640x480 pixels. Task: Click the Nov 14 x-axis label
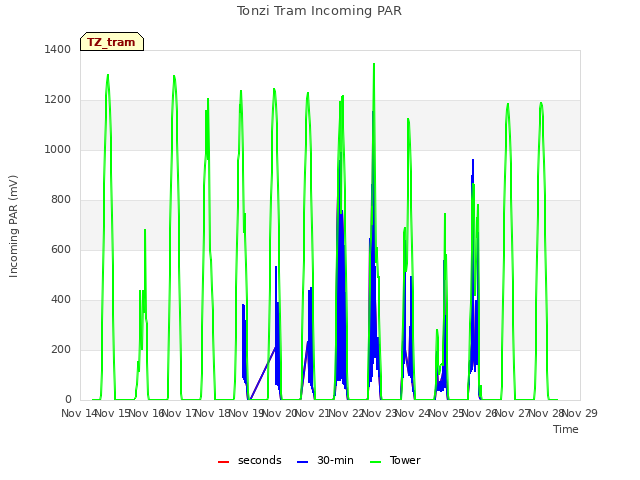click(x=80, y=413)
